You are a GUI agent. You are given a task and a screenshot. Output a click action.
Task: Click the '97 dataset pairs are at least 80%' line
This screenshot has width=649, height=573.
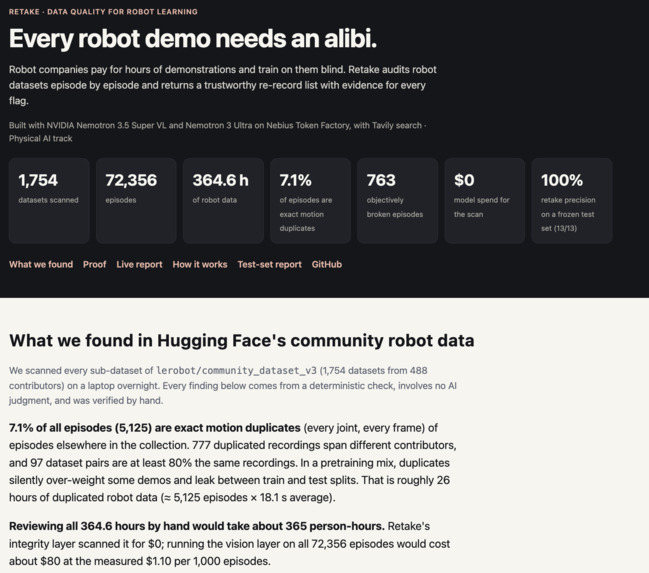(x=229, y=463)
